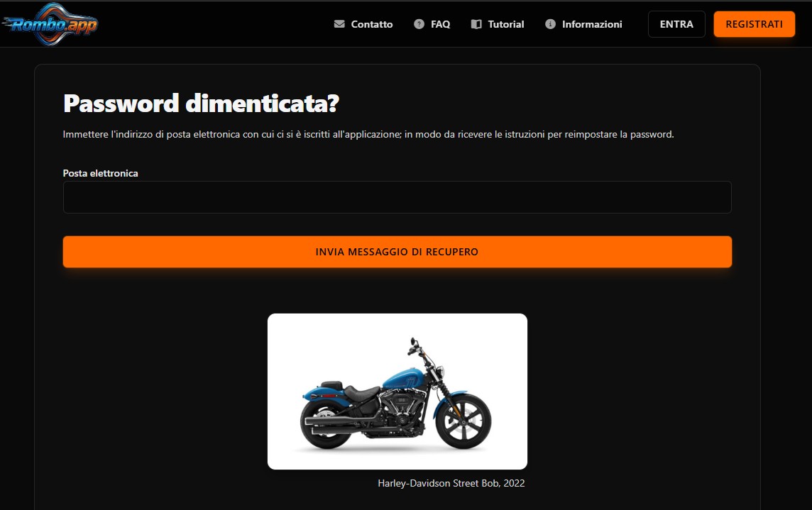The image size is (812, 510).
Task: Open the Contatto menu item
Action: (x=363, y=24)
